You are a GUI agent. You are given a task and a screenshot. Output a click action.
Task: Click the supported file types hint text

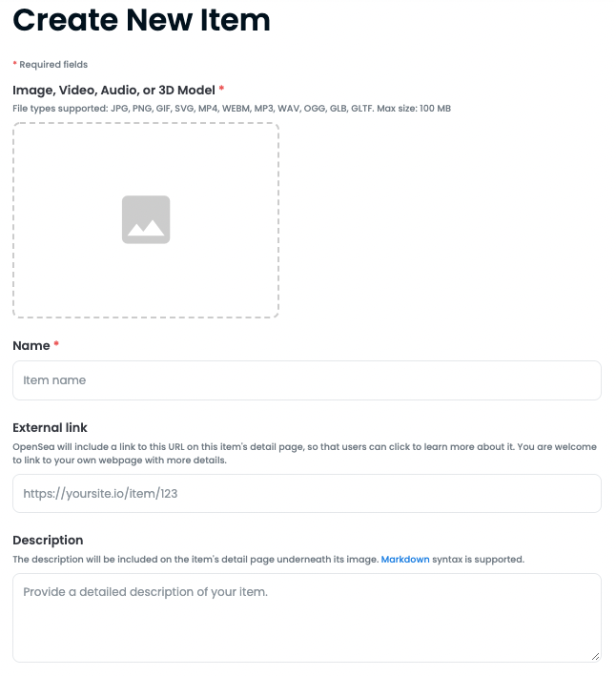[x=232, y=108]
